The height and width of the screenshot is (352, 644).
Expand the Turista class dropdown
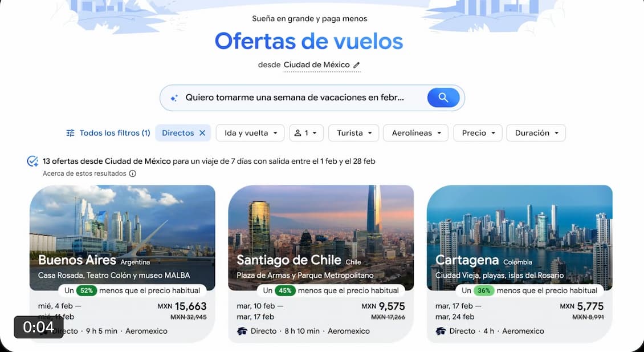(x=353, y=133)
